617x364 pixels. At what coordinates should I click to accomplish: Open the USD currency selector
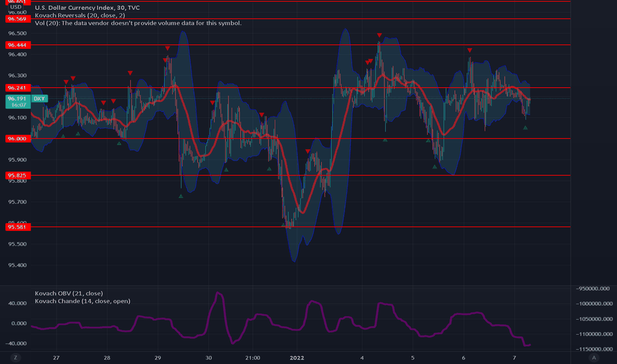click(16, 7)
